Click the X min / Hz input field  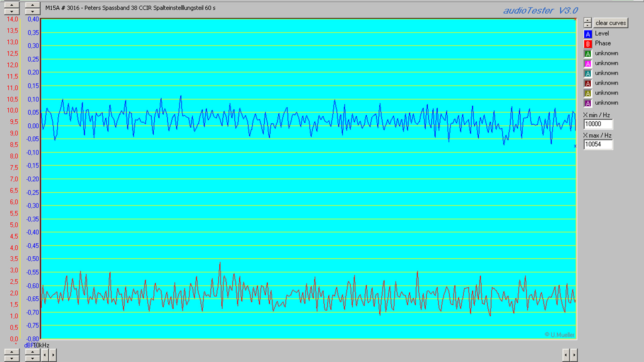[x=598, y=124]
